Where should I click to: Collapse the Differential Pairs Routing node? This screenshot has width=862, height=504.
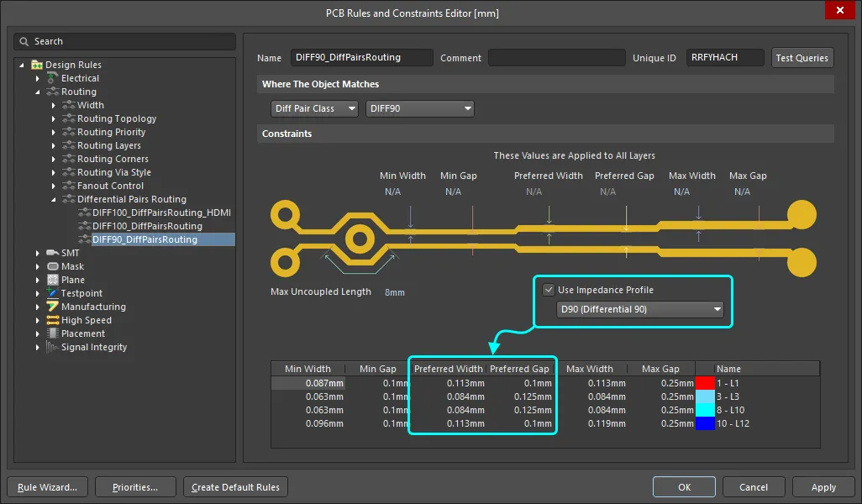[54, 199]
